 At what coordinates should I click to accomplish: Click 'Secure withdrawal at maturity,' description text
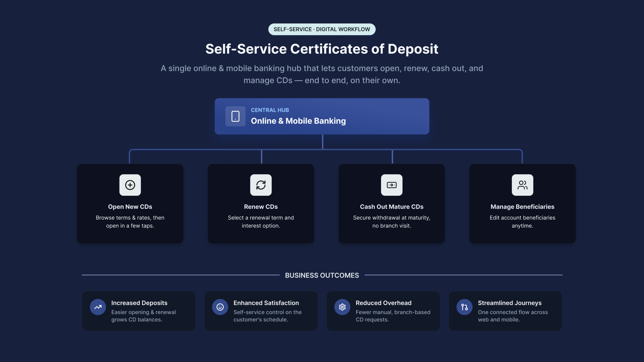point(392,218)
